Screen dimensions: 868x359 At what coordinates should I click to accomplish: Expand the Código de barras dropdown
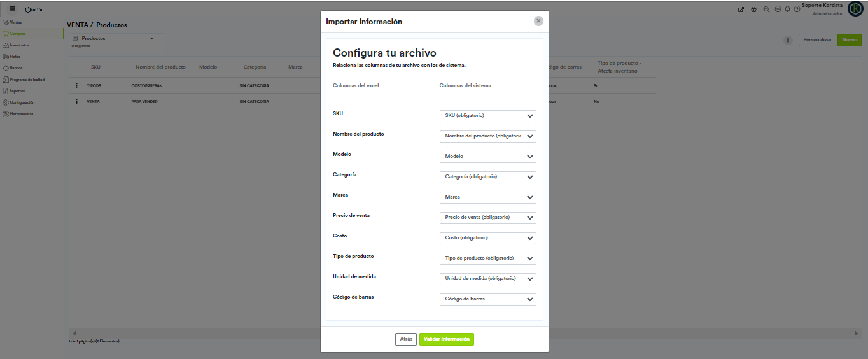point(487,299)
